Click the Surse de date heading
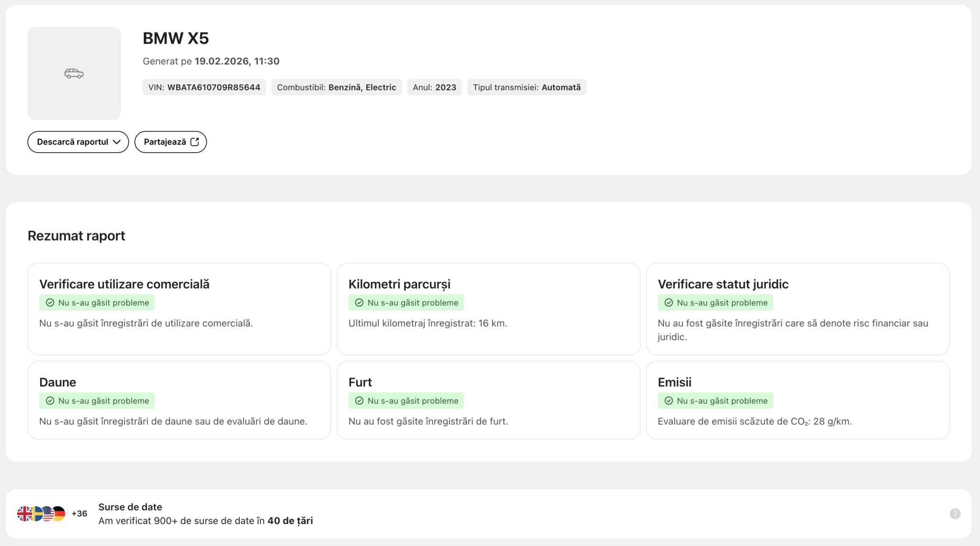Viewport: 980px width, 546px height. [x=130, y=507]
